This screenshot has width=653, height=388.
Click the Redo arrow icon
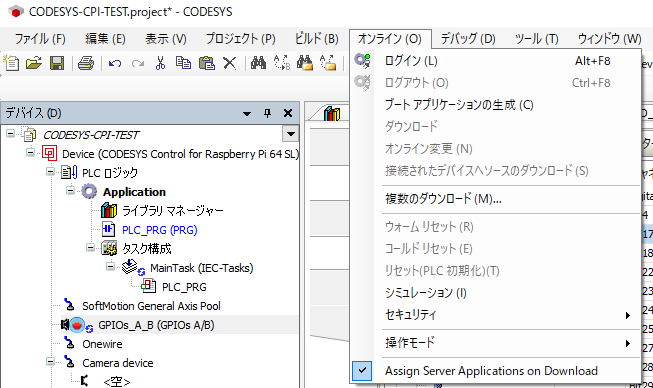pos(137,63)
